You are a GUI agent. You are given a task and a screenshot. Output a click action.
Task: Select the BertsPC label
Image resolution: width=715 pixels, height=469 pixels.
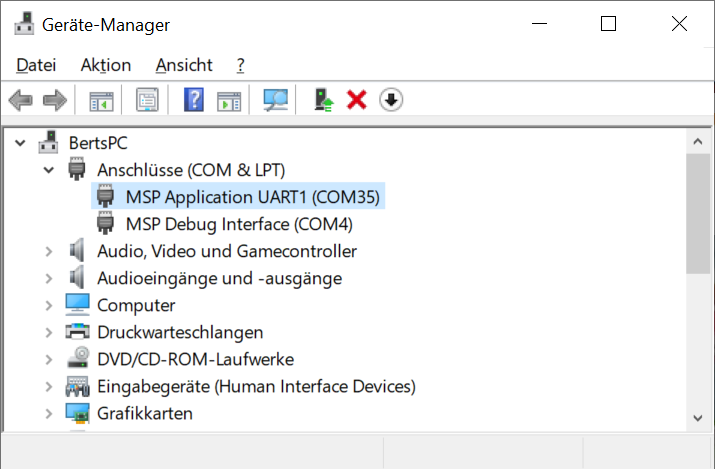click(98, 143)
